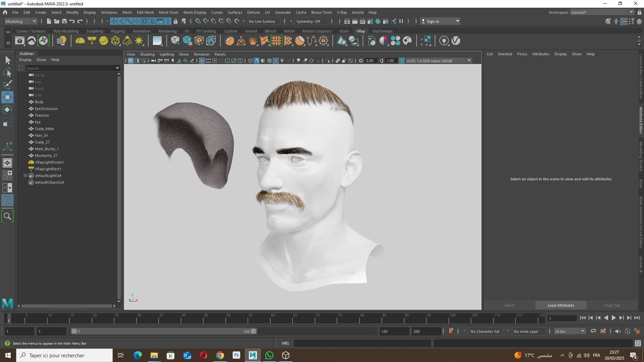Create a V-Ray sphere light from shelf

click(x=104, y=41)
